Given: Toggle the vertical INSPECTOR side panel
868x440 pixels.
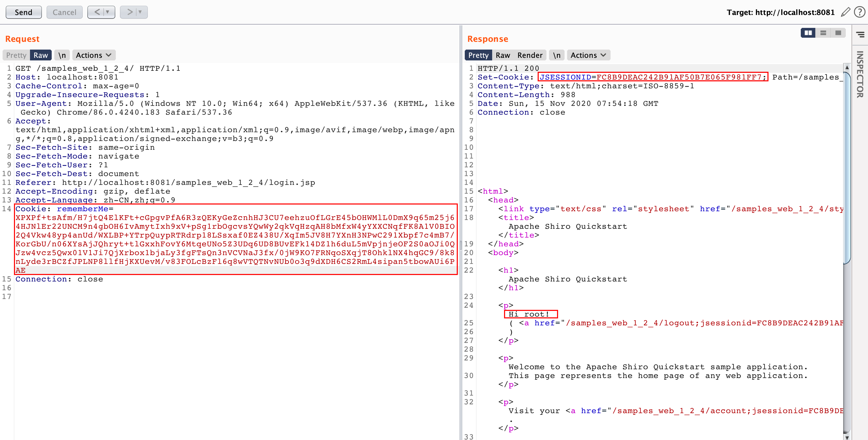Looking at the screenshot, I should coord(860,74).
